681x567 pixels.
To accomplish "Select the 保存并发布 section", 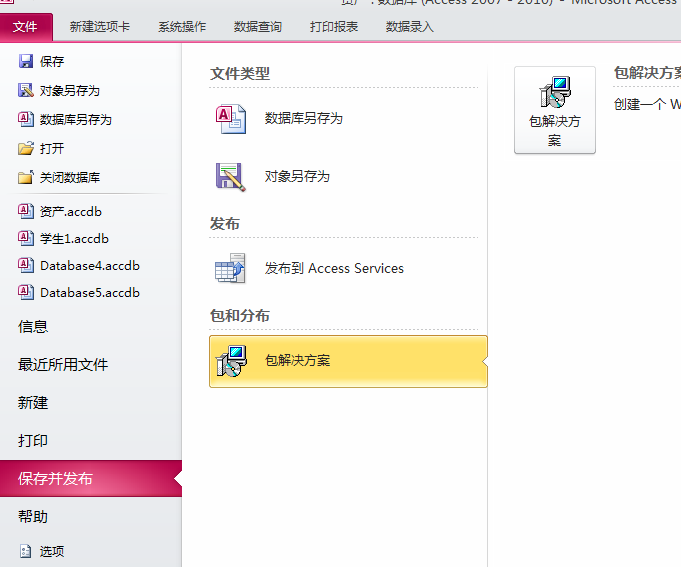I will pos(91,478).
